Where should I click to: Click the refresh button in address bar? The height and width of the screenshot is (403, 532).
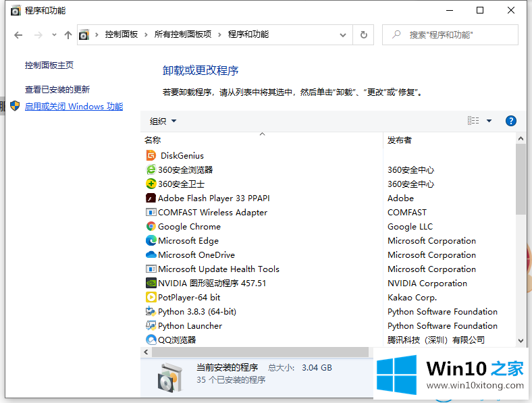pyautogui.click(x=363, y=34)
